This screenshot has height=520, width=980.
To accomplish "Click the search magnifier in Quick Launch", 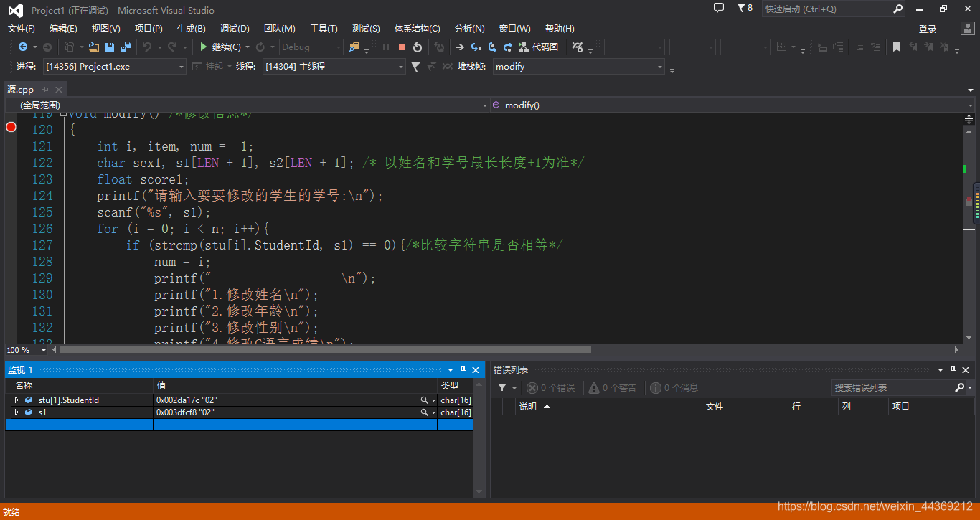I will [897, 9].
